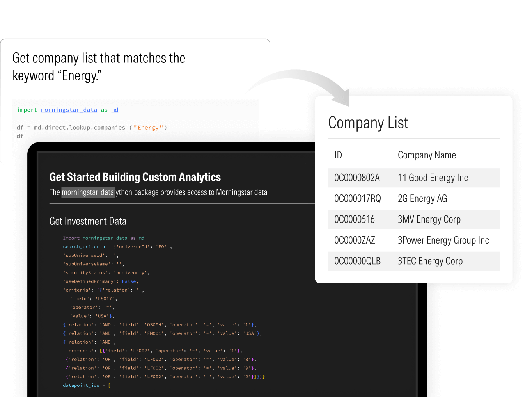
Task: Select the Company Name column header
Action: 427,155
